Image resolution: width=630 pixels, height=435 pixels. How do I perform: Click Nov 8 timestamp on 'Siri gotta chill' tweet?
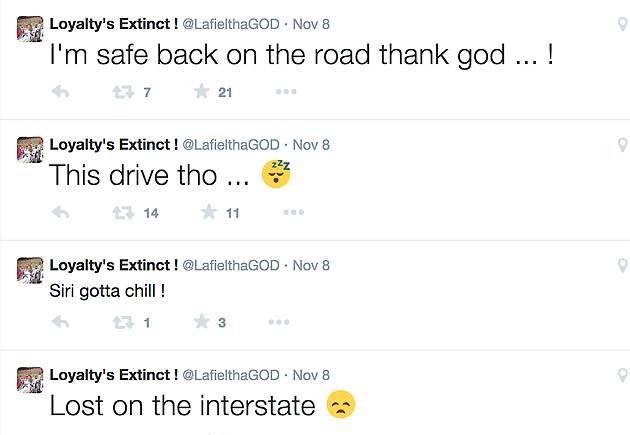[311, 265]
